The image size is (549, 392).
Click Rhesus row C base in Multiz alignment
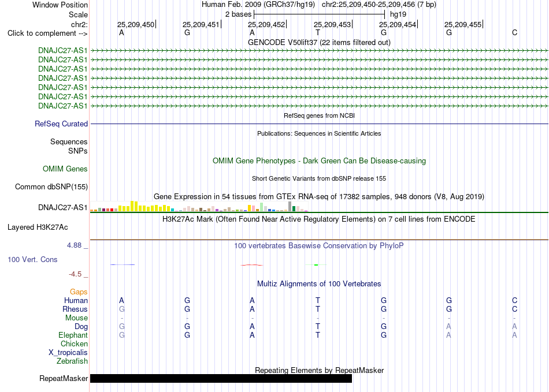514,309
